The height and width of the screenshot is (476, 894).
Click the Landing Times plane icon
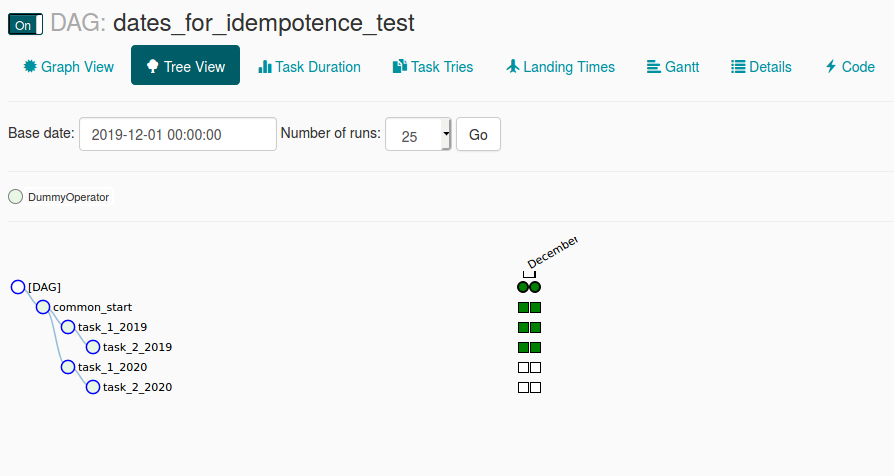[513, 66]
